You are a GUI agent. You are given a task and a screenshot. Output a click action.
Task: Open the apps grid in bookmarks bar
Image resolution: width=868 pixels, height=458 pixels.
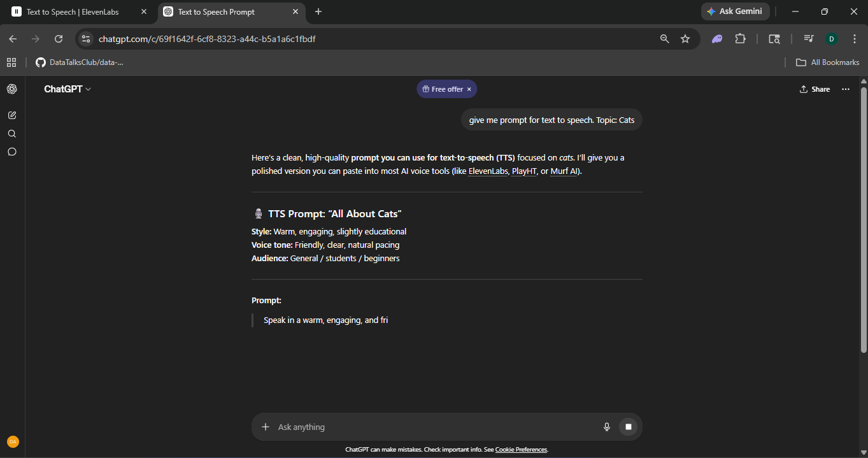[11, 62]
